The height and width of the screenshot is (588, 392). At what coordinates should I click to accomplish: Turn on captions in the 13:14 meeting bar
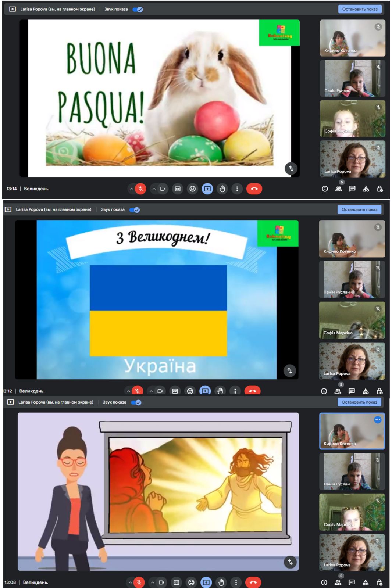[x=178, y=189]
